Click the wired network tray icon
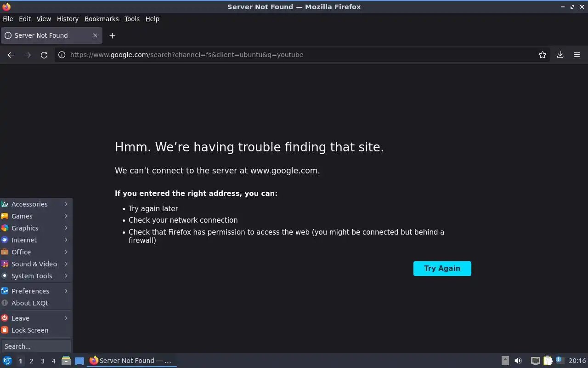The image size is (588, 368). pos(535,361)
